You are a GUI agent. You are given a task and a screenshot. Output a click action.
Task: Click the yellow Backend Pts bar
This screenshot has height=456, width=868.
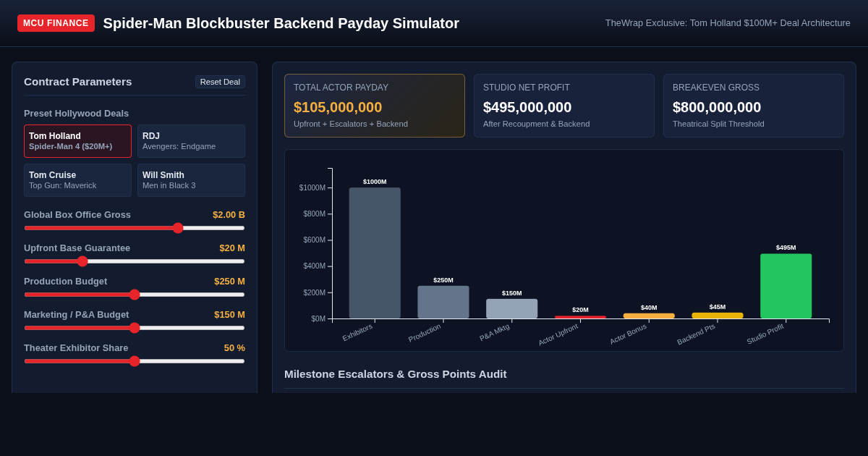click(718, 316)
